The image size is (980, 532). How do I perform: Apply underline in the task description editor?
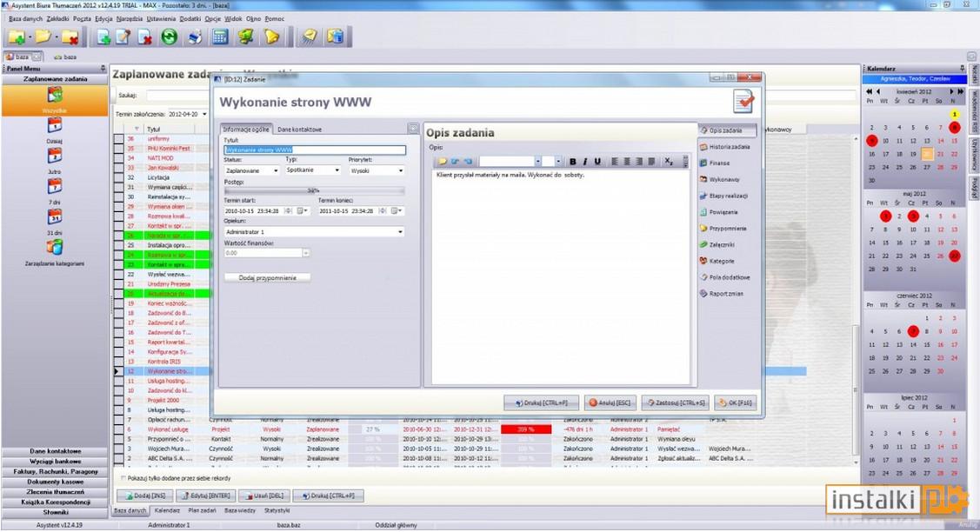pos(597,162)
